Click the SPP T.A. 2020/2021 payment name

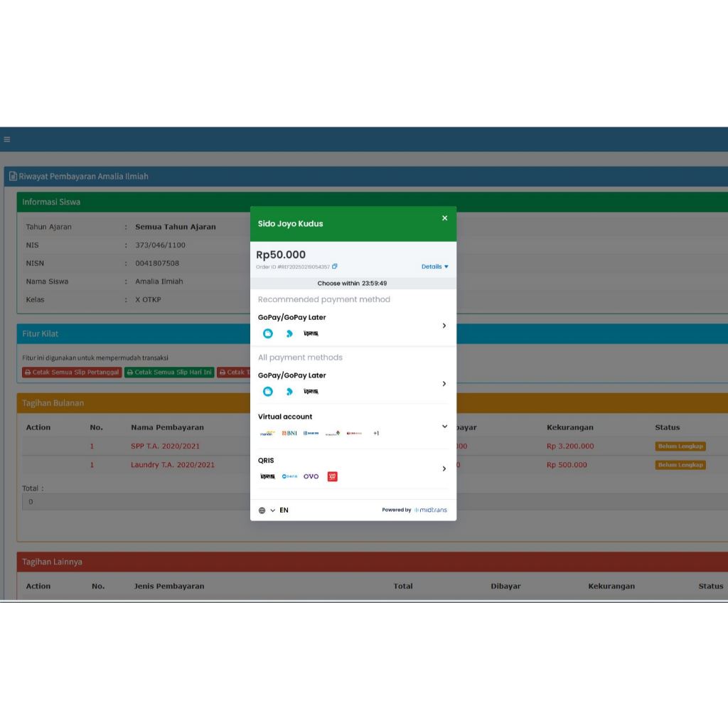(165, 446)
